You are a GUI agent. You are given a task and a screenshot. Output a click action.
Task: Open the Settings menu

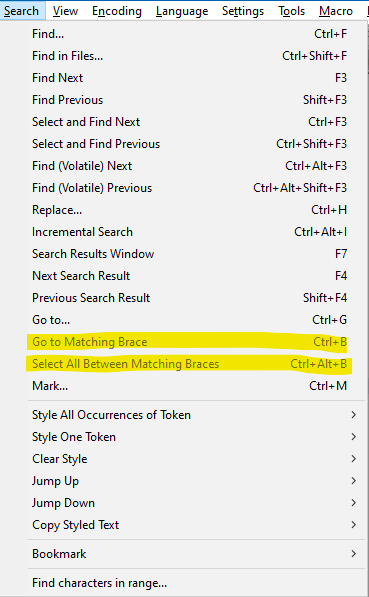[243, 11]
